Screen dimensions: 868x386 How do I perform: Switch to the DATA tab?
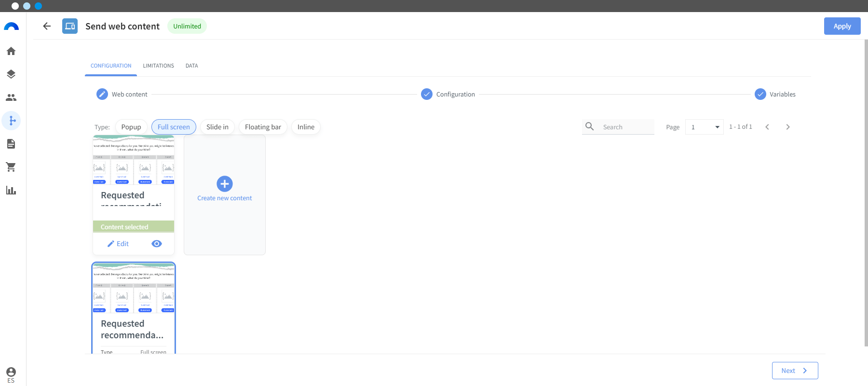coord(191,66)
